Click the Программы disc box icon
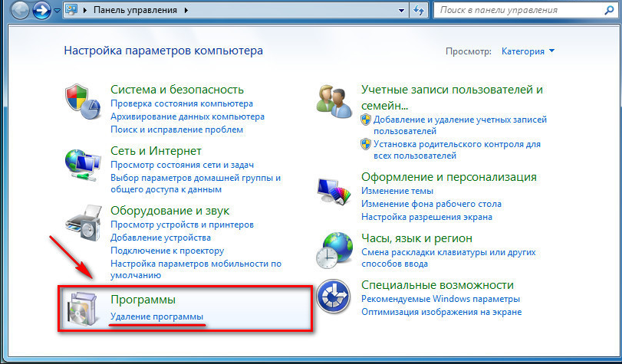 [x=82, y=310]
